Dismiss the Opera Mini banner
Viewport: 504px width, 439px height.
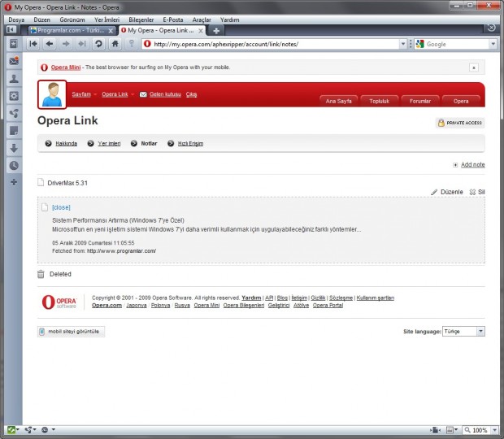click(473, 67)
